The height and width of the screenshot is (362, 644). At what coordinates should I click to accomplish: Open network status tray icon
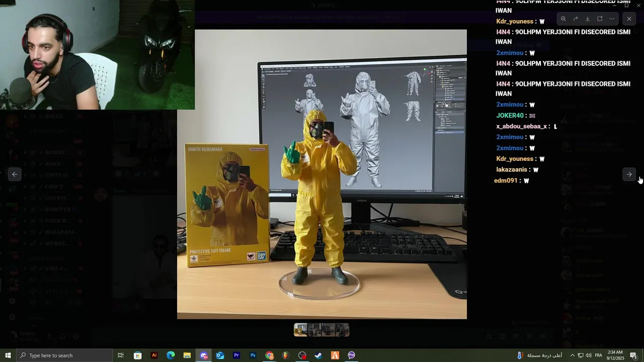(x=580, y=355)
